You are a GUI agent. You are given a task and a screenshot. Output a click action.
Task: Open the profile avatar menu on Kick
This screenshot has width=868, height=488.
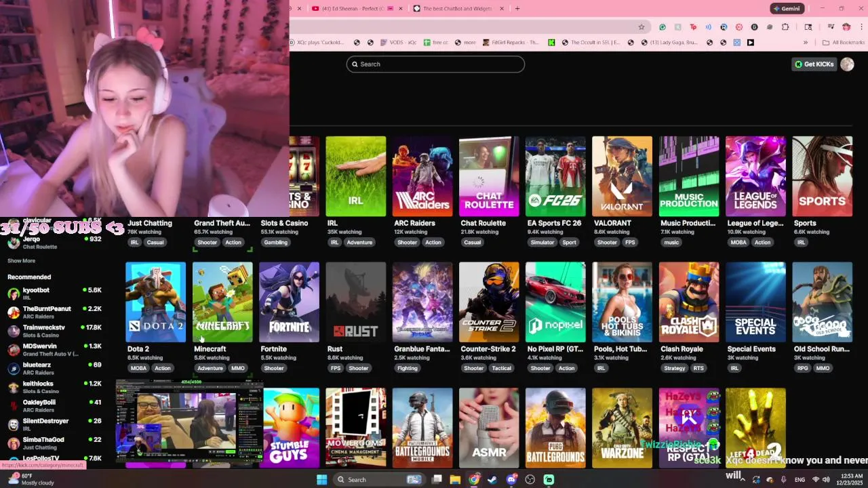click(x=847, y=64)
